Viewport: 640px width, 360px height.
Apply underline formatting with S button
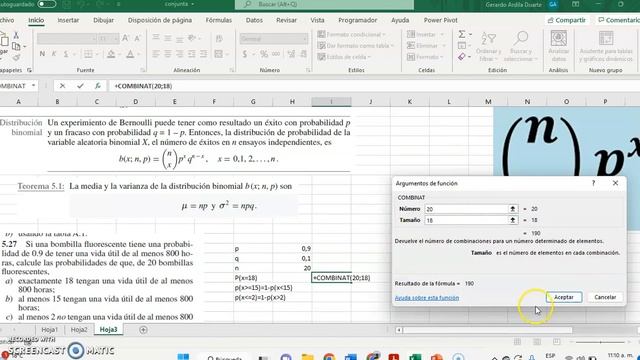point(66,54)
